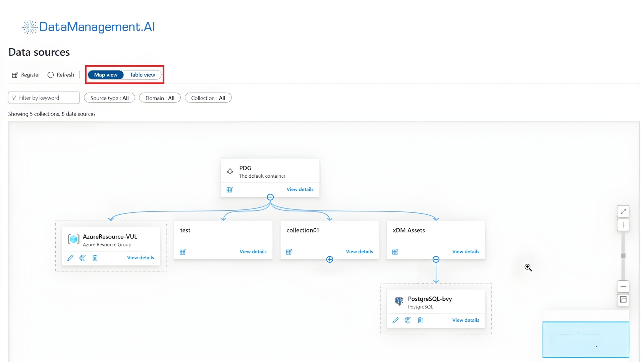Expand collection01 to show its sources

coord(329,259)
